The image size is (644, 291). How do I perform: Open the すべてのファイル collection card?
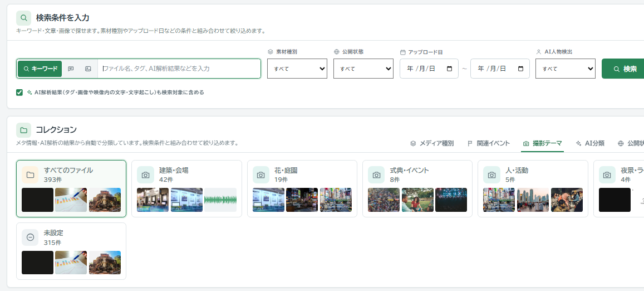pyautogui.click(x=71, y=188)
